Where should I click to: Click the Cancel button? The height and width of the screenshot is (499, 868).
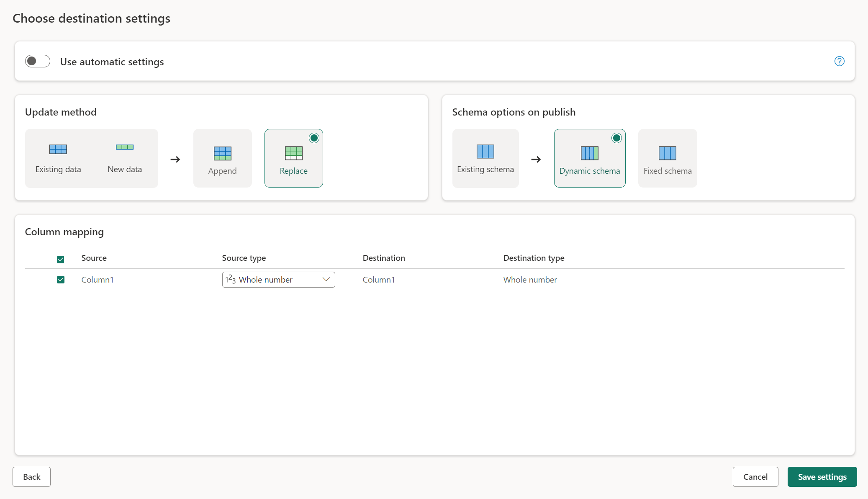pyautogui.click(x=755, y=476)
